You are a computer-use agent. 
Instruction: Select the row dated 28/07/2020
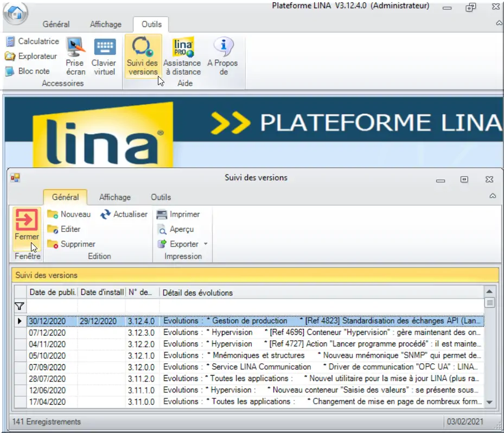(x=256, y=379)
